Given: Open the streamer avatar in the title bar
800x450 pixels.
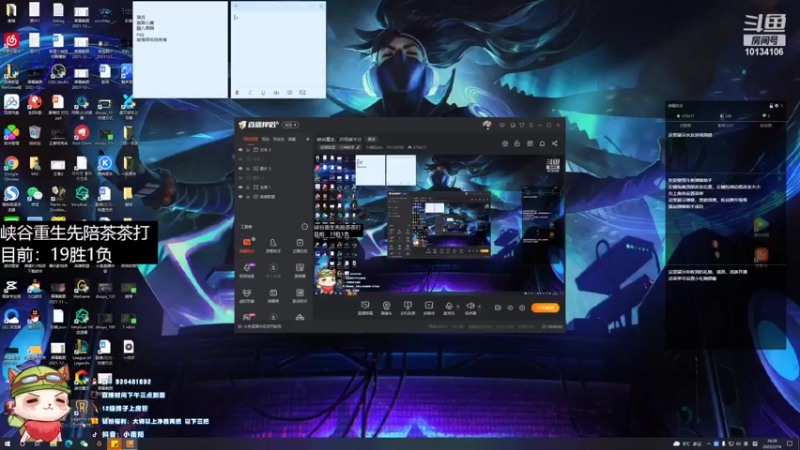Looking at the screenshot, I should pos(487,125).
